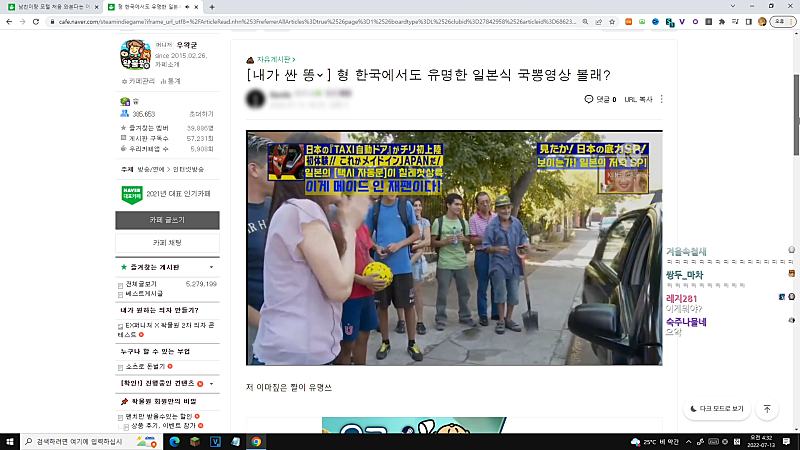800x450 pixels.
Task: Open the taskbar clock and date
Action: tap(761, 441)
